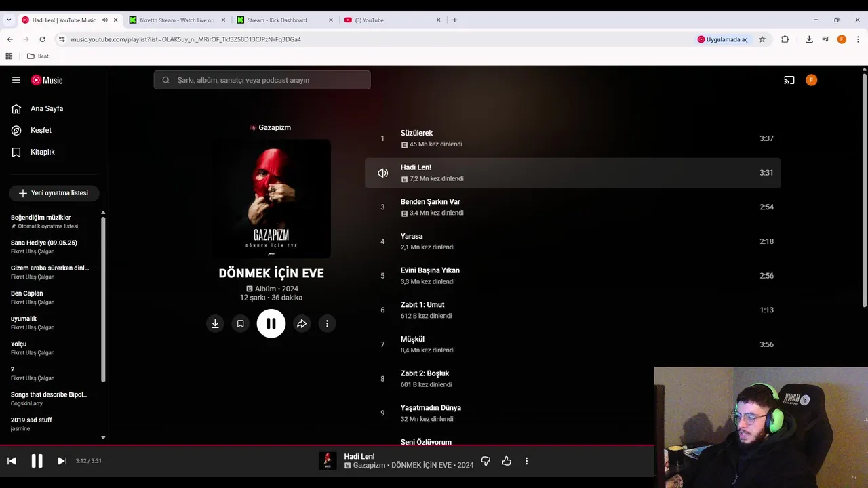Like the current song with thumbs up
This screenshot has width=868, height=488.
(x=507, y=461)
